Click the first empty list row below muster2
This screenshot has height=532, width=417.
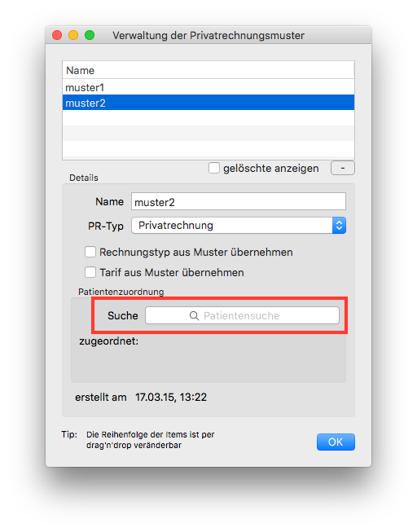tap(208, 118)
